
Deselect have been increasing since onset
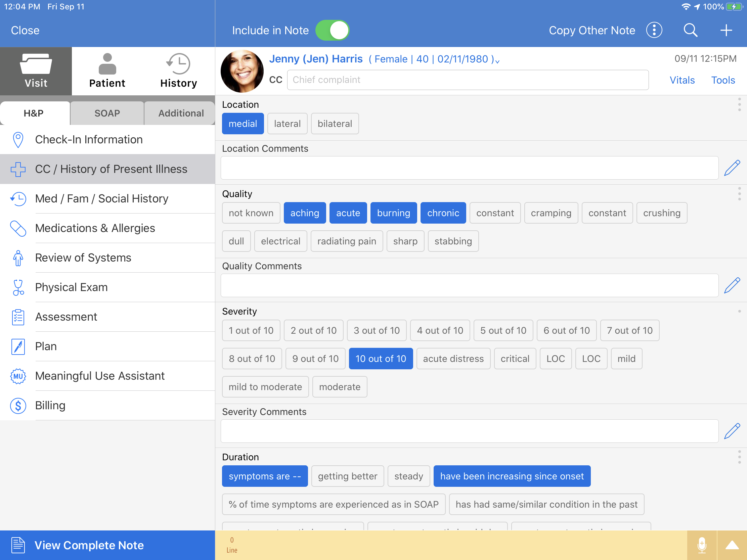point(512,476)
